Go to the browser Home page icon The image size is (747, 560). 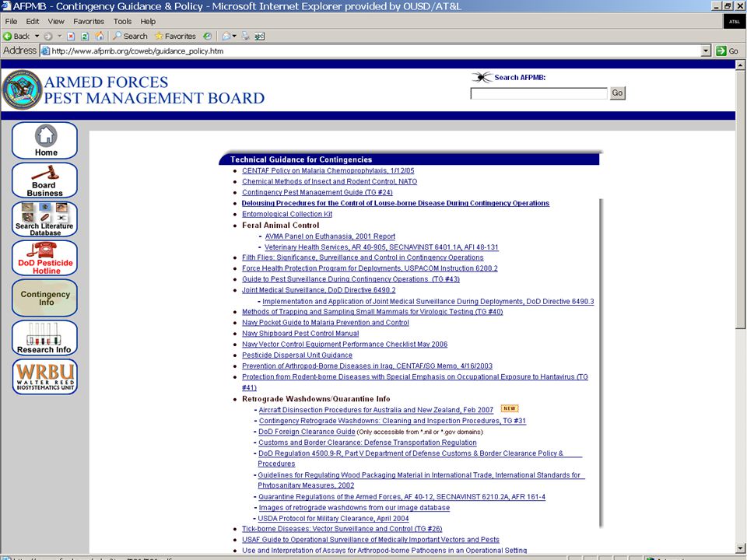(x=100, y=37)
